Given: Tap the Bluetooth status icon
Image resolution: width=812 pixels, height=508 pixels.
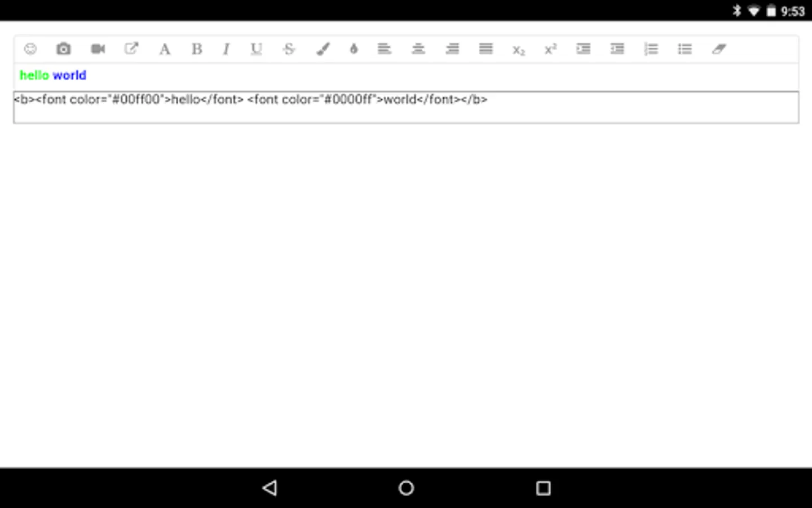Looking at the screenshot, I should coord(736,11).
